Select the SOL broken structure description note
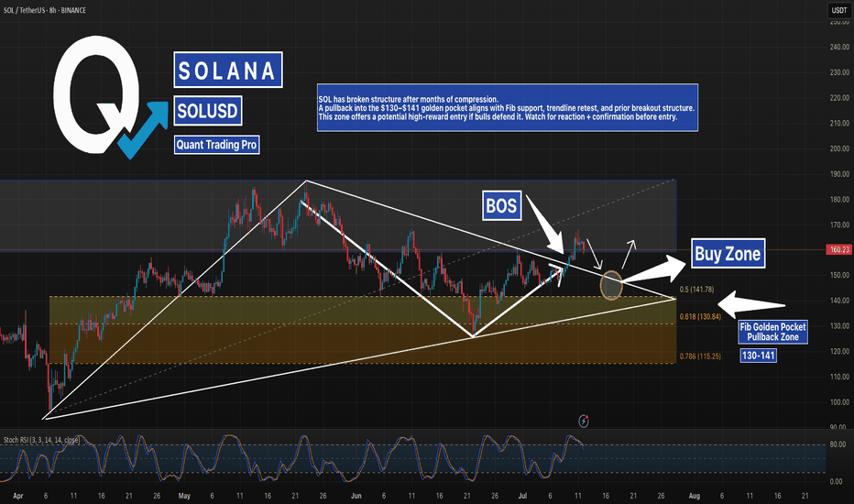The width and height of the screenshot is (854, 504). pos(507,107)
